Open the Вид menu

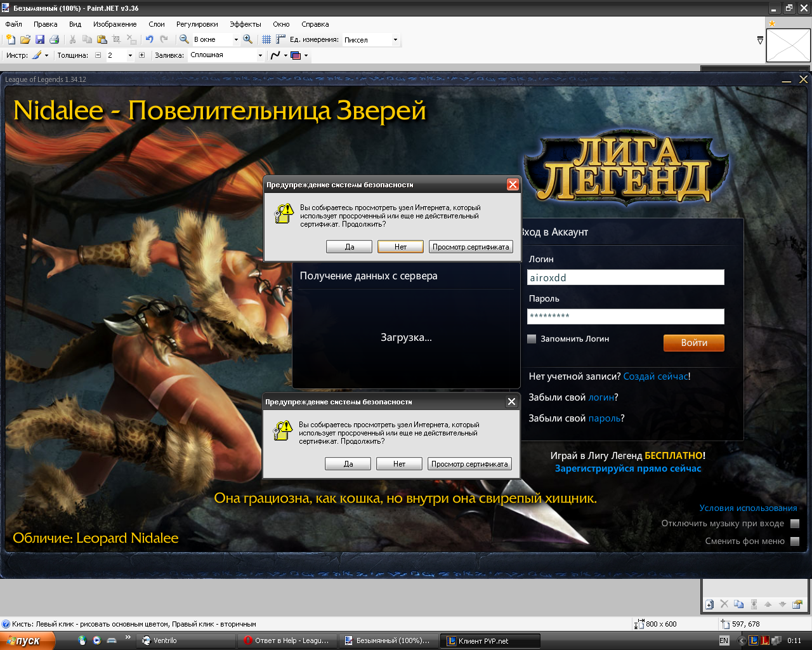(75, 24)
